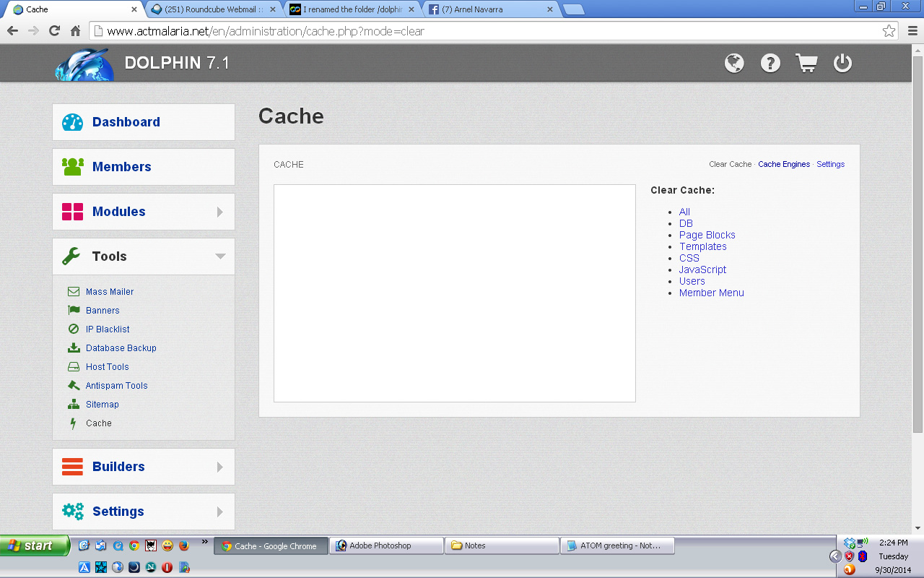Click the shopping cart icon in header
The width and height of the screenshot is (924, 578).
click(x=806, y=63)
